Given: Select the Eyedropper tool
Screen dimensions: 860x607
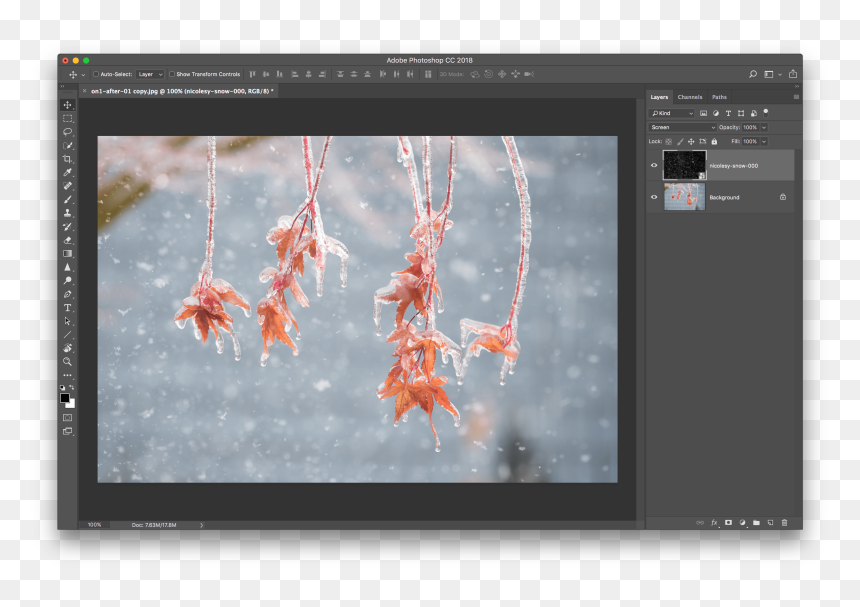Looking at the screenshot, I should pos(67,172).
